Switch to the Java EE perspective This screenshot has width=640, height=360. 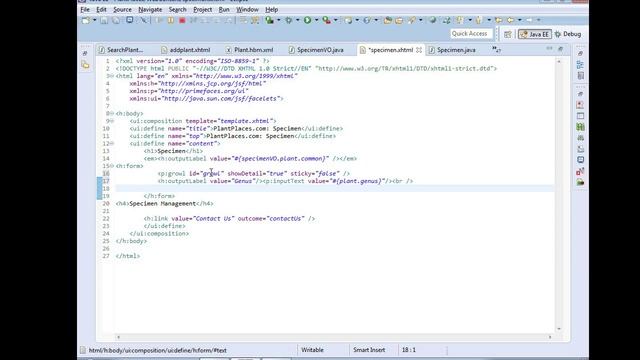tap(534, 34)
